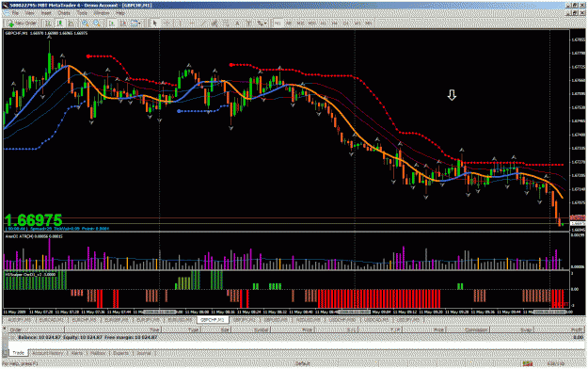Sort trades by Symbol column header

(250, 329)
